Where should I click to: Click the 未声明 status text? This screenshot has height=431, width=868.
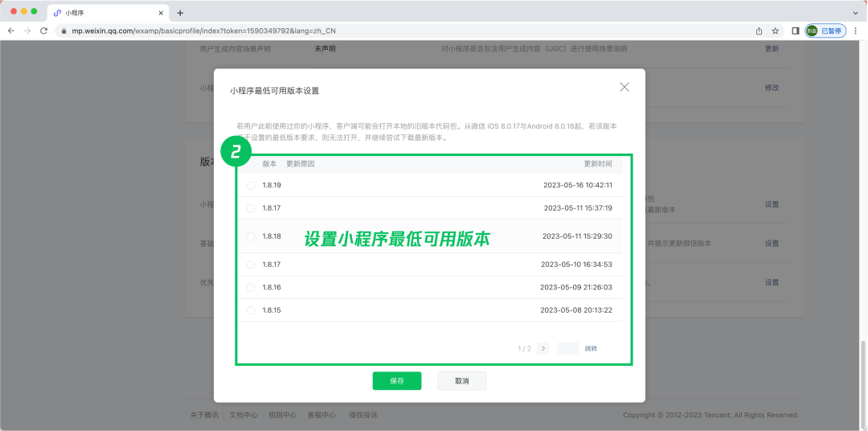(x=325, y=49)
